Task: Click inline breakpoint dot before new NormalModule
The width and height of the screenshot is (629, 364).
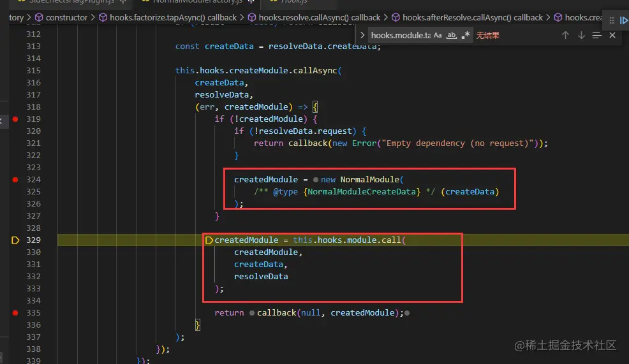Action: 316,180
